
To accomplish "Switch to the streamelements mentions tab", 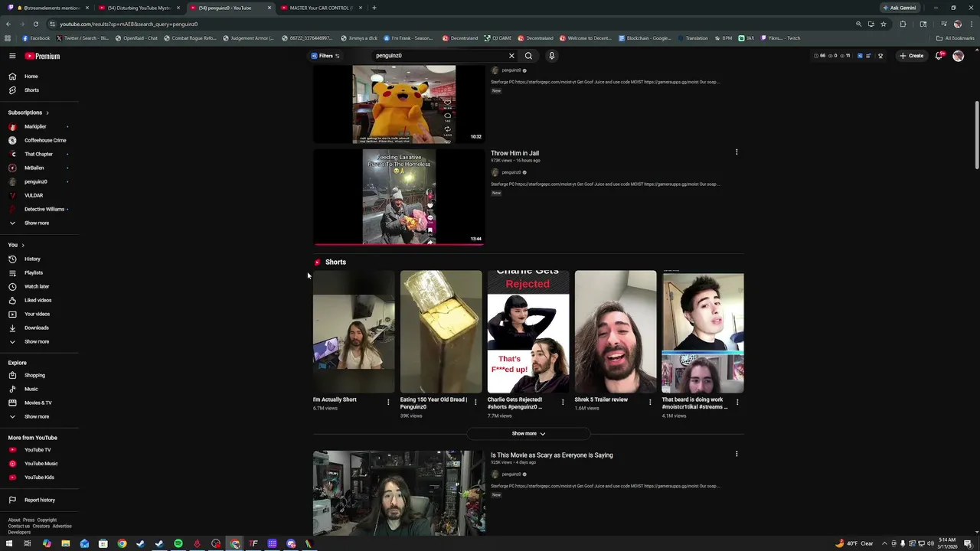I will tap(51, 8).
